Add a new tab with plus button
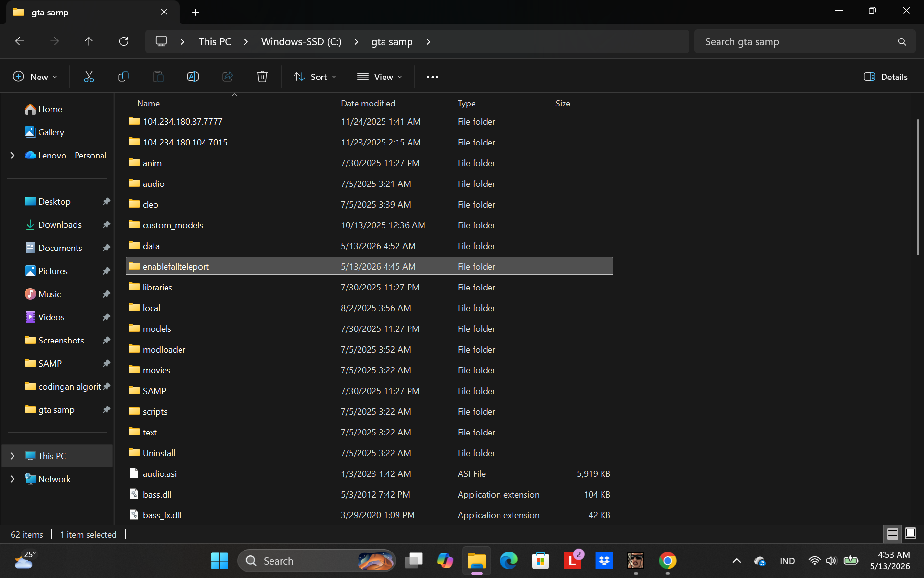 coord(195,12)
